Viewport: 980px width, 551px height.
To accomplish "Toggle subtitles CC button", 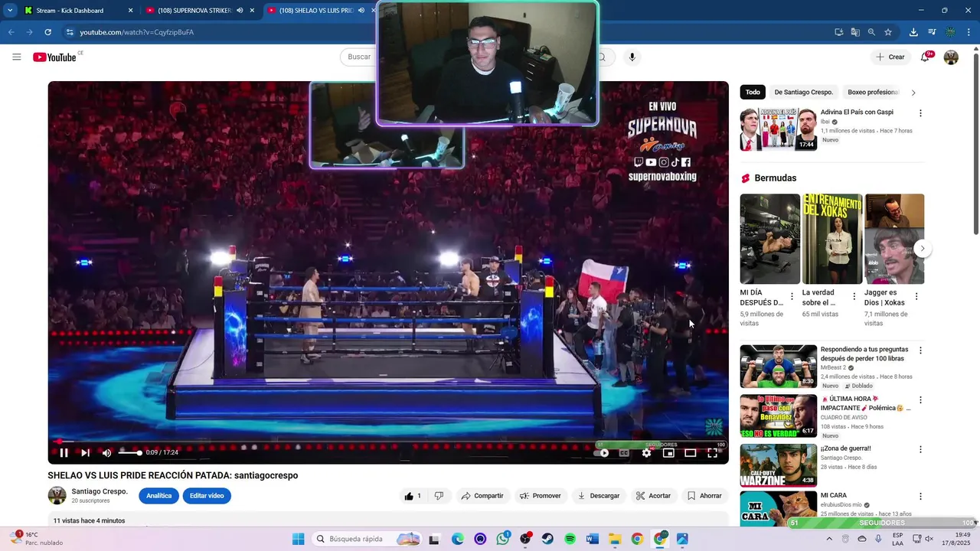I will (x=624, y=453).
